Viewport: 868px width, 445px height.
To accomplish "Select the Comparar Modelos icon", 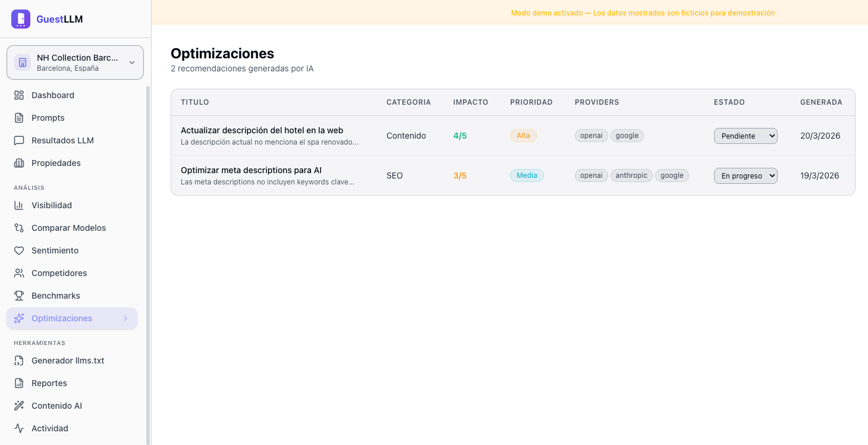I will tap(20, 228).
